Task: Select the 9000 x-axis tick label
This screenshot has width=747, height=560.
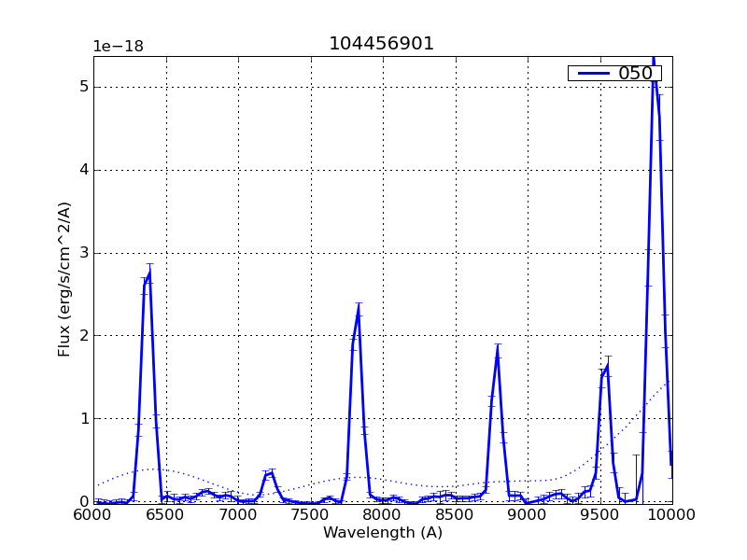Action: click(x=528, y=514)
